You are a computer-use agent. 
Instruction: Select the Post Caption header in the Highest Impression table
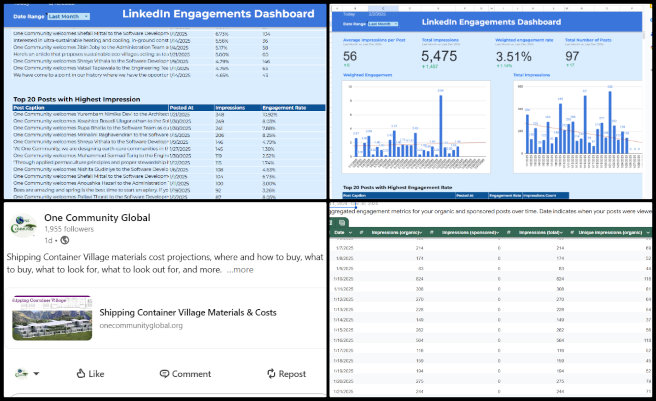pyautogui.click(x=90, y=108)
